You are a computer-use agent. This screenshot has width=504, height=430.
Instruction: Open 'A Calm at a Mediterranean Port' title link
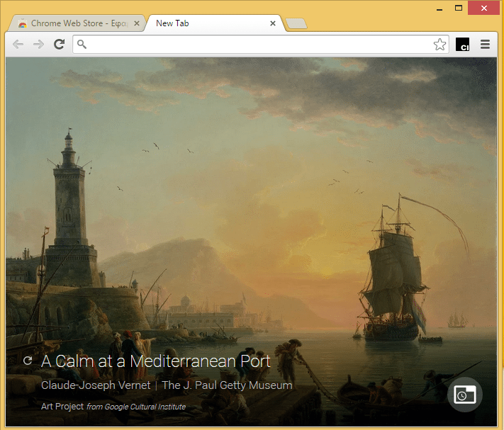pos(156,361)
